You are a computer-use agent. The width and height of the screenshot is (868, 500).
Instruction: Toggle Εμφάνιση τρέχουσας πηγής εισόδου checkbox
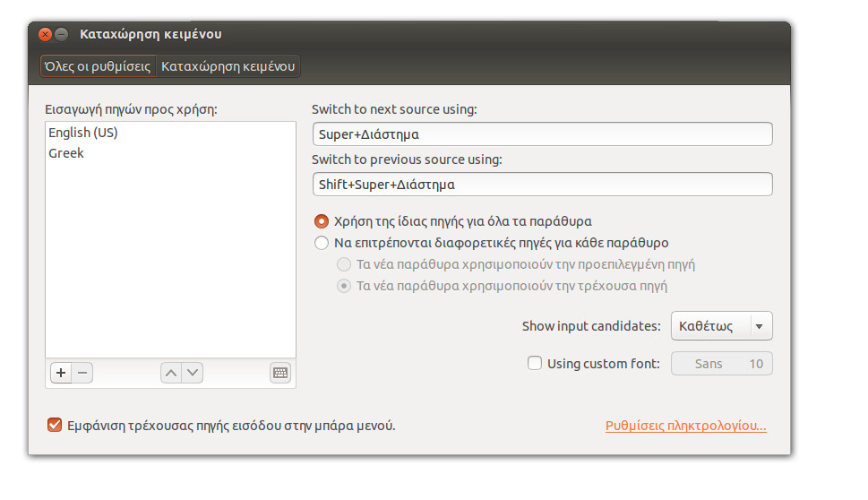click(55, 426)
